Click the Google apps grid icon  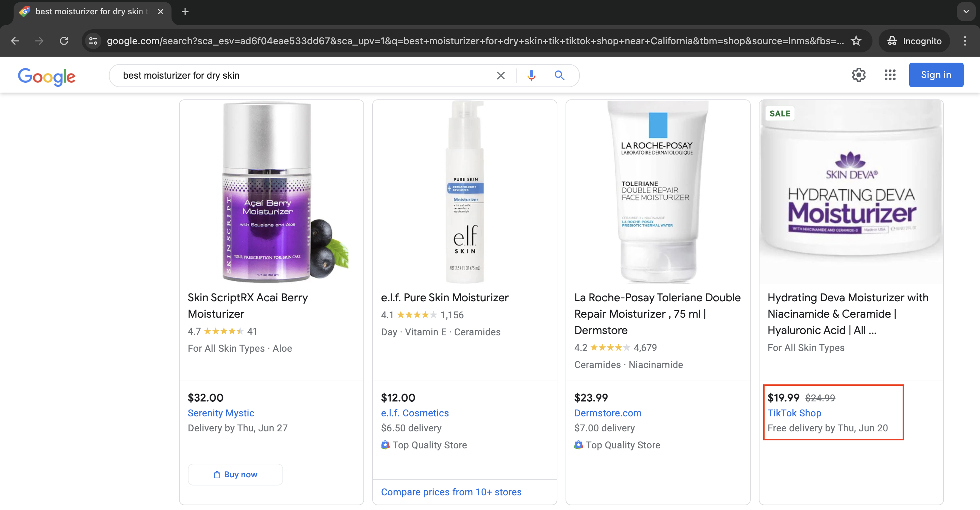click(891, 75)
